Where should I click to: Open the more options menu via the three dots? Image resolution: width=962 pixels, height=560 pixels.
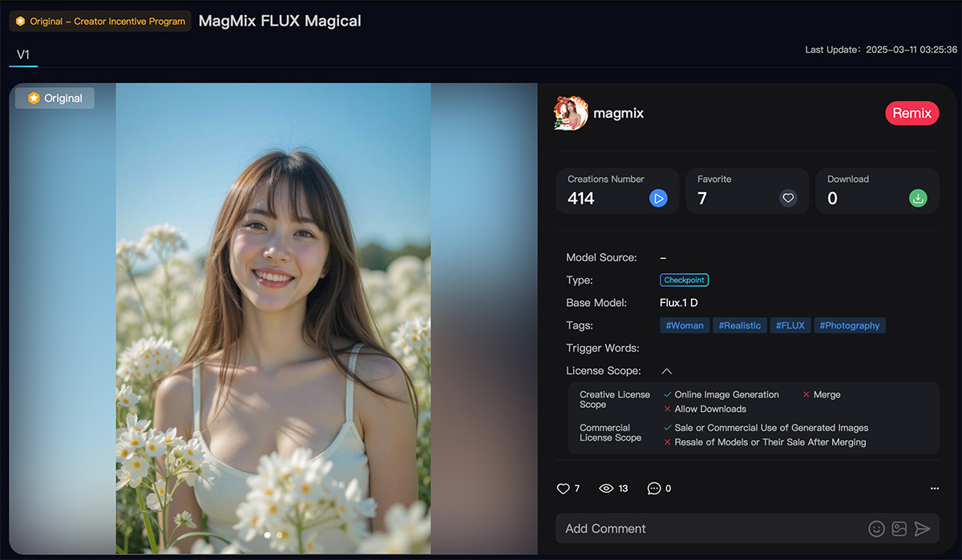pos(934,488)
